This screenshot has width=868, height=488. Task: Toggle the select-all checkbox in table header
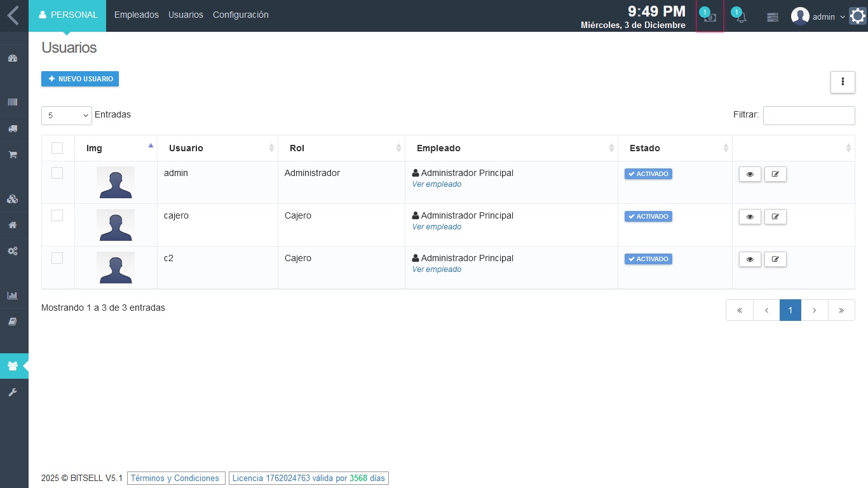[57, 148]
